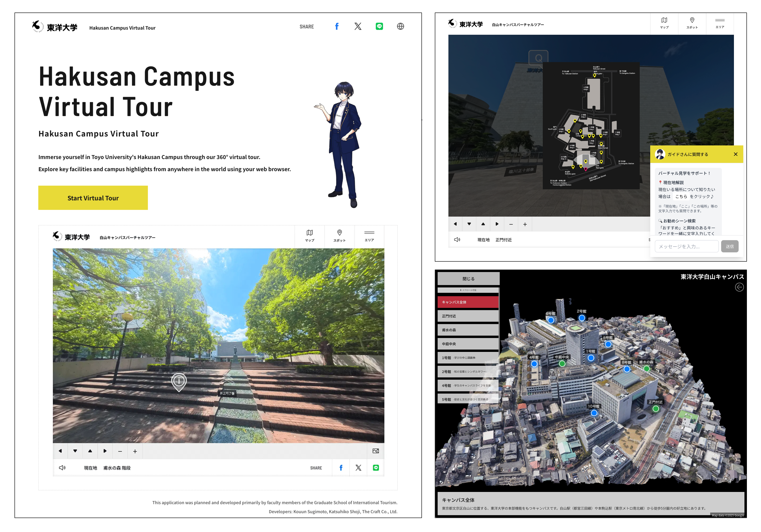Screen dimensions: 761x532
Task: Click the LINE share icon in the header
Action: pos(379,26)
